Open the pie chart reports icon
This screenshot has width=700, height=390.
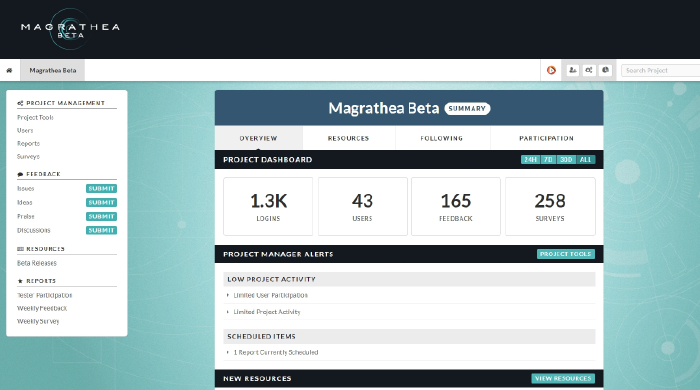pyautogui.click(x=605, y=70)
